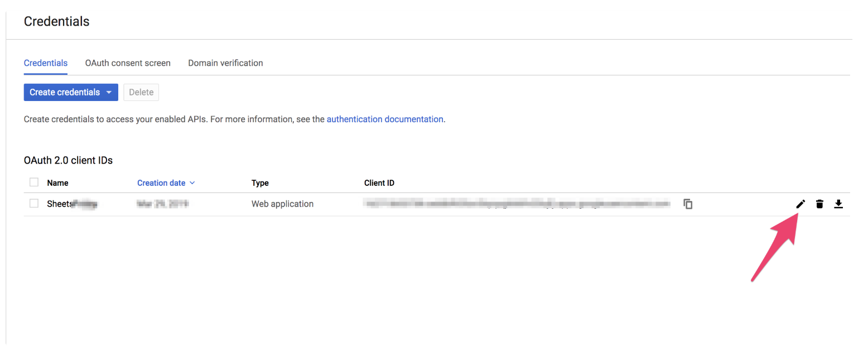Delete the OAuth client using the trash icon
Viewport: 868px width, 355px height.
(x=819, y=204)
